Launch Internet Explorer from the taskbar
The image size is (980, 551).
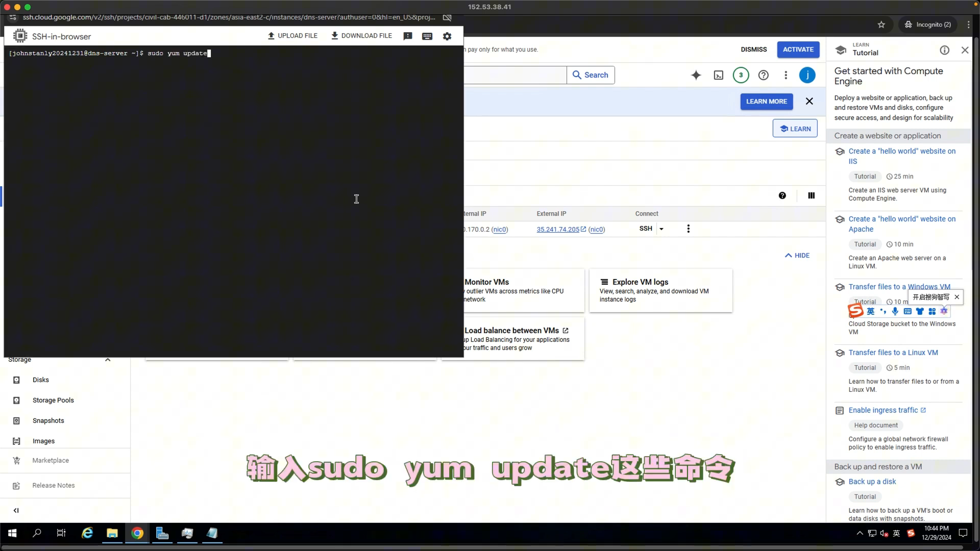click(87, 533)
